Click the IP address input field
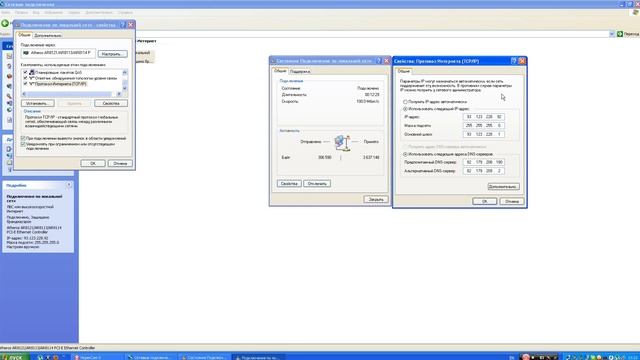The height and width of the screenshot is (360, 640). [484, 117]
